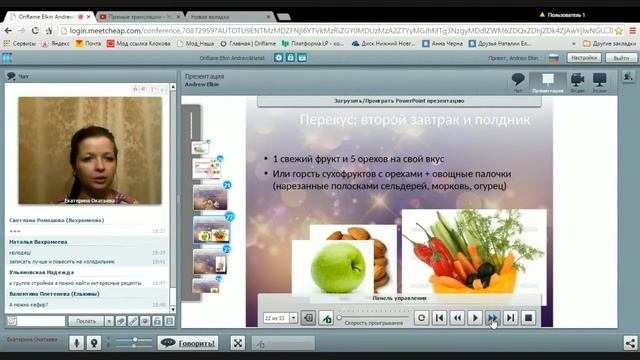Viewport: 640px width, 360px height.
Task: Switch to the 'Новая вкладка' browser tab
Action: (x=229, y=17)
